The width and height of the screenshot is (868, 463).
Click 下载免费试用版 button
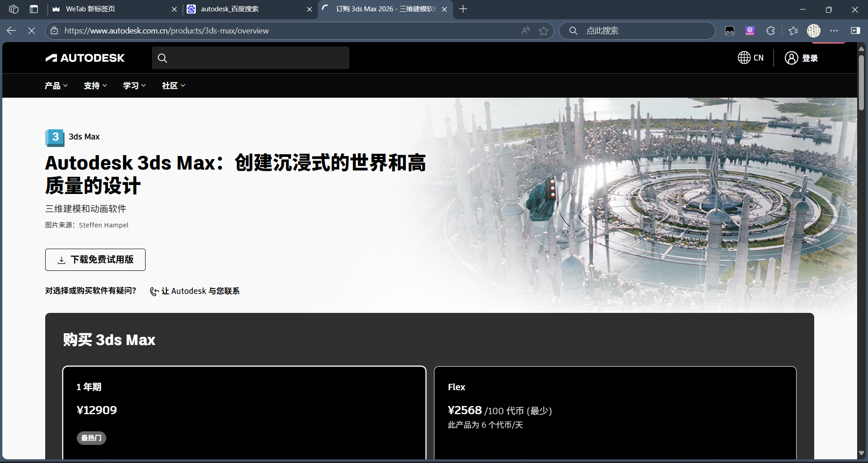tap(95, 260)
